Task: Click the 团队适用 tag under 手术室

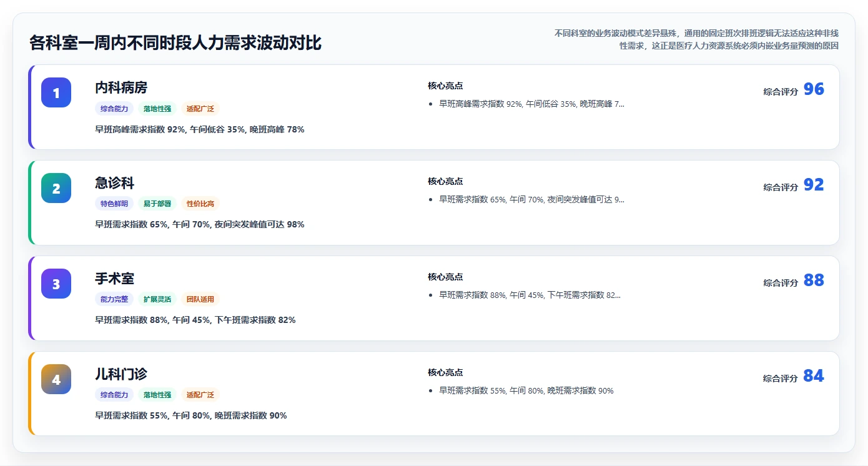Action: (200, 299)
